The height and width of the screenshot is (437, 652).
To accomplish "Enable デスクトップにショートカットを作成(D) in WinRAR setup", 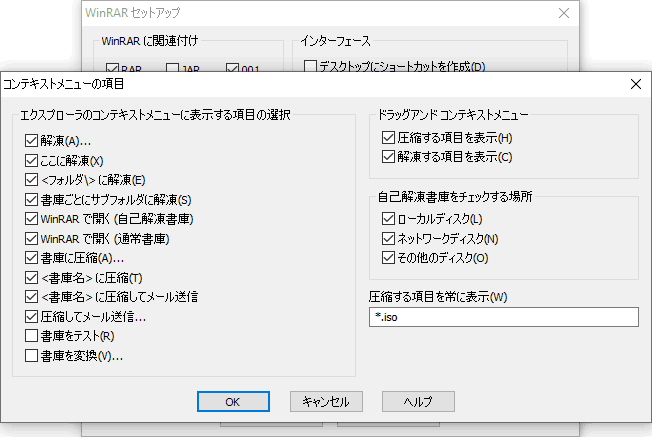I will [x=310, y=66].
